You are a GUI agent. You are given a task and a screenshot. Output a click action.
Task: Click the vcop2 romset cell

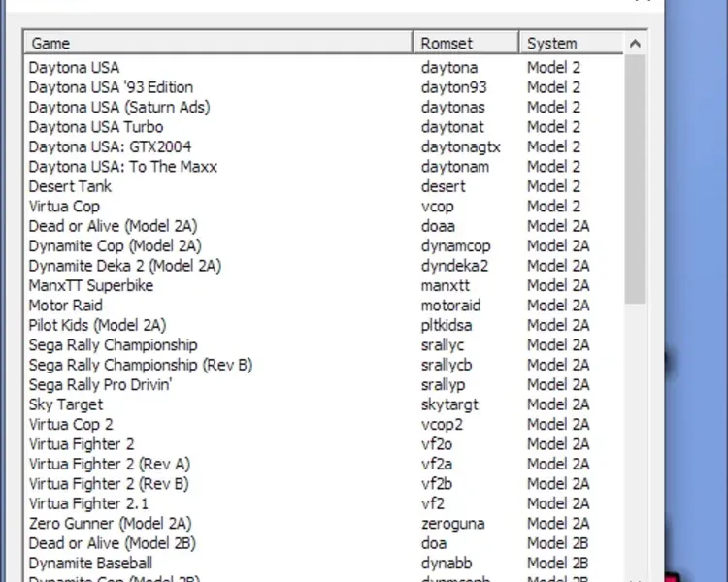(x=442, y=425)
